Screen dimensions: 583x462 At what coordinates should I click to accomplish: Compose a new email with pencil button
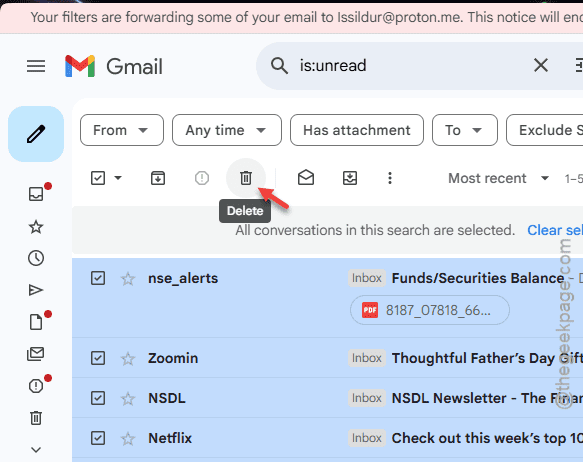point(36,134)
